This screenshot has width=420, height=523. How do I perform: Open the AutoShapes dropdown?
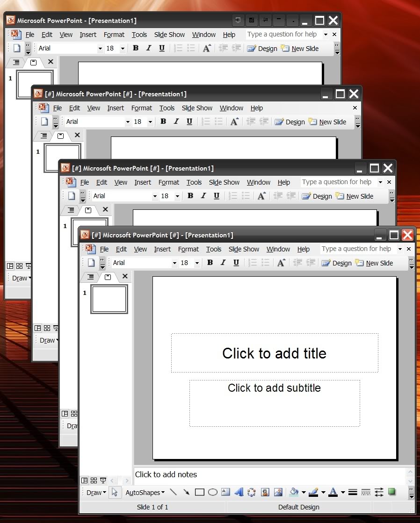point(145,493)
